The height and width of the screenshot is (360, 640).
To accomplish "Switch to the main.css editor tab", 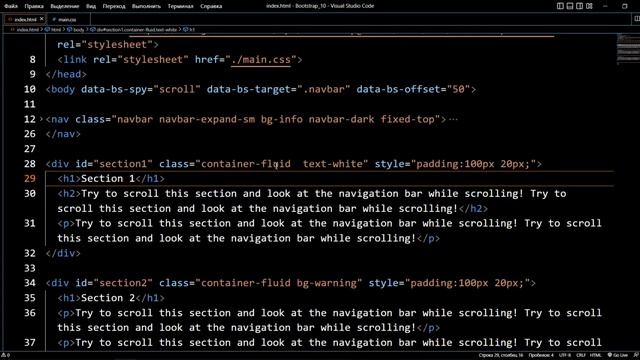I will 67,19.
